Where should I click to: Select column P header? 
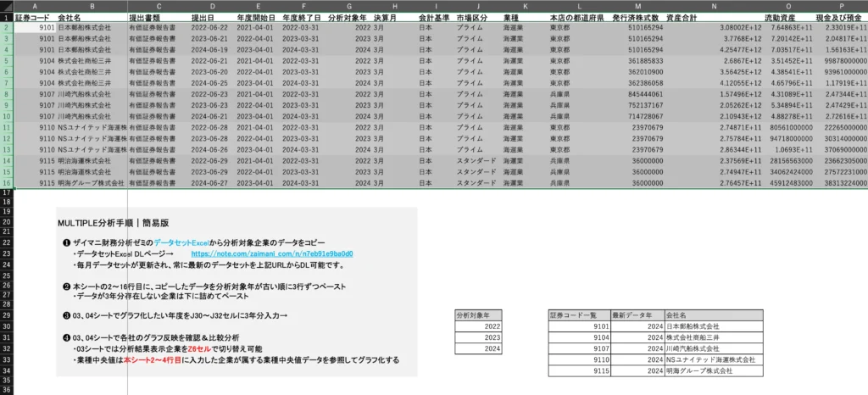pos(842,6)
